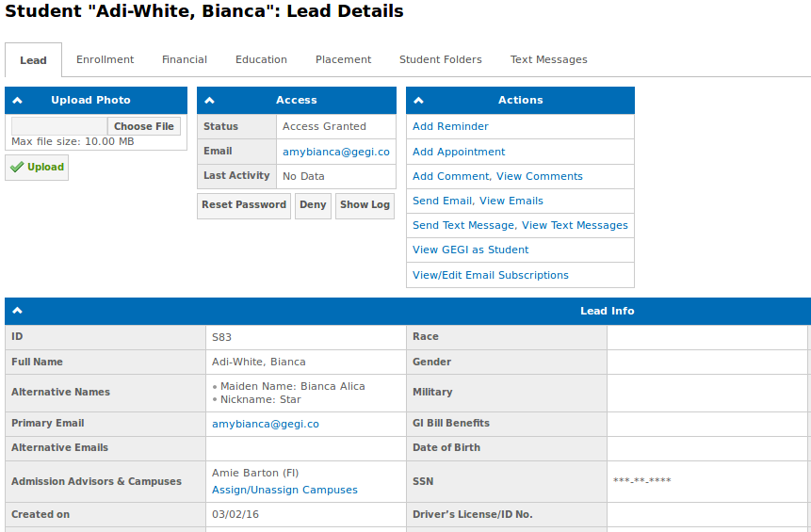Click the Choose File button
The height and width of the screenshot is (532, 811).
point(144,126)
